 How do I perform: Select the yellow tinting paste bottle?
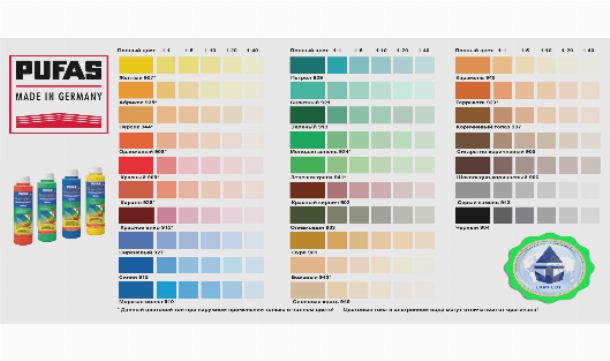(95, 201)
